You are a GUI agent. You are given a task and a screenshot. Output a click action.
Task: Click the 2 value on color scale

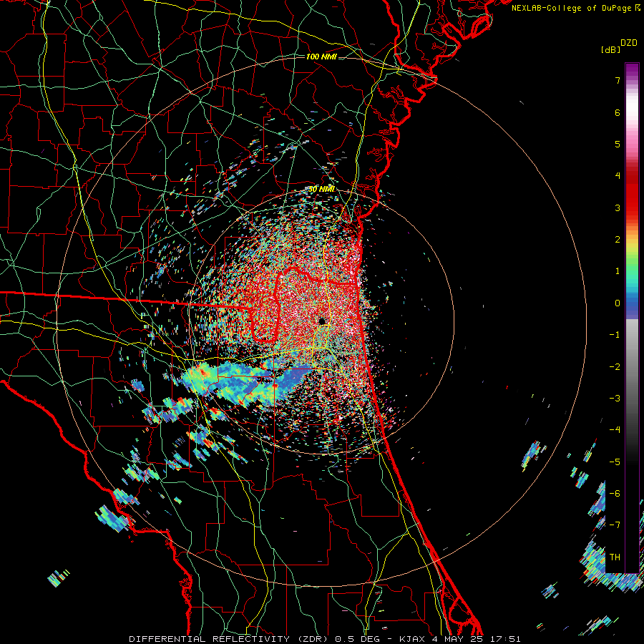[x=618, y=240]
